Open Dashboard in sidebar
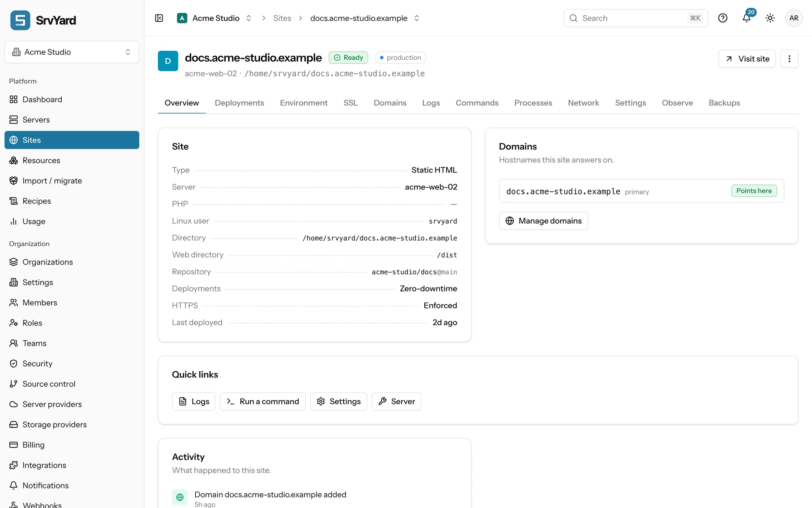The image size is (812, 508). coord(72,100)
